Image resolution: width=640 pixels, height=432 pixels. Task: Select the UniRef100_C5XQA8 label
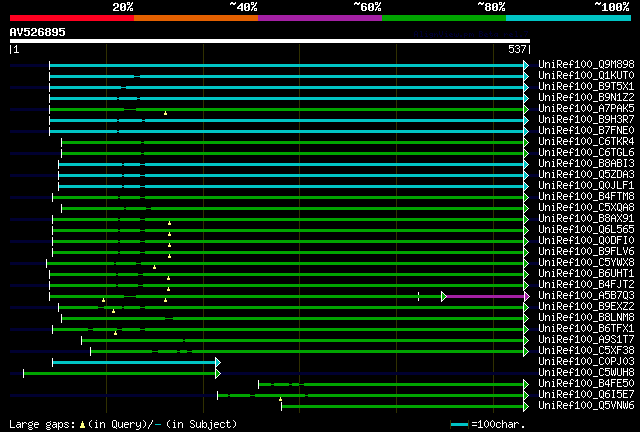pyautogui.click(x=586, y=208)
